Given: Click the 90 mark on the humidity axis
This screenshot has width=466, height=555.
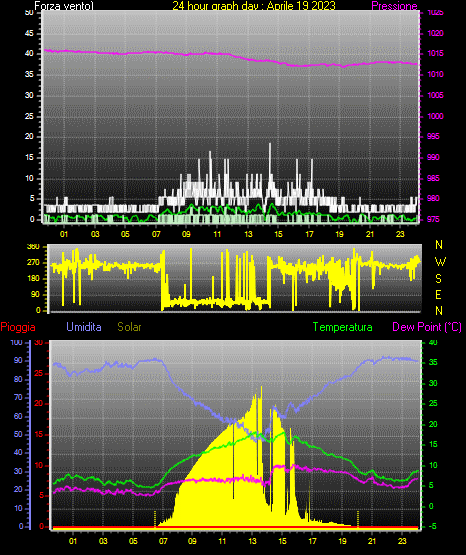Looking at the screenshot, I should click(18, 360).
